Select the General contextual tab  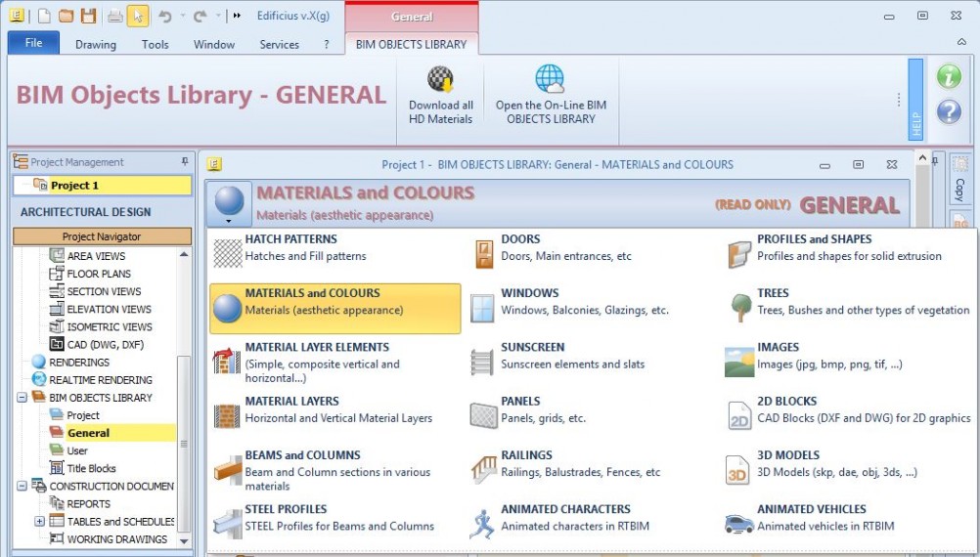[x=412, y=17]
